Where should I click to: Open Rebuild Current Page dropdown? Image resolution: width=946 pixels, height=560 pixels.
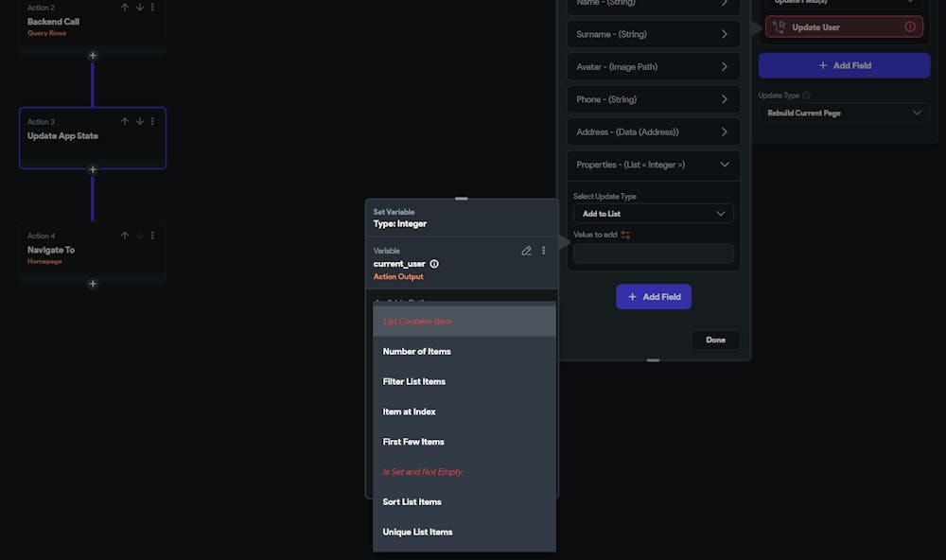[844, 113]
